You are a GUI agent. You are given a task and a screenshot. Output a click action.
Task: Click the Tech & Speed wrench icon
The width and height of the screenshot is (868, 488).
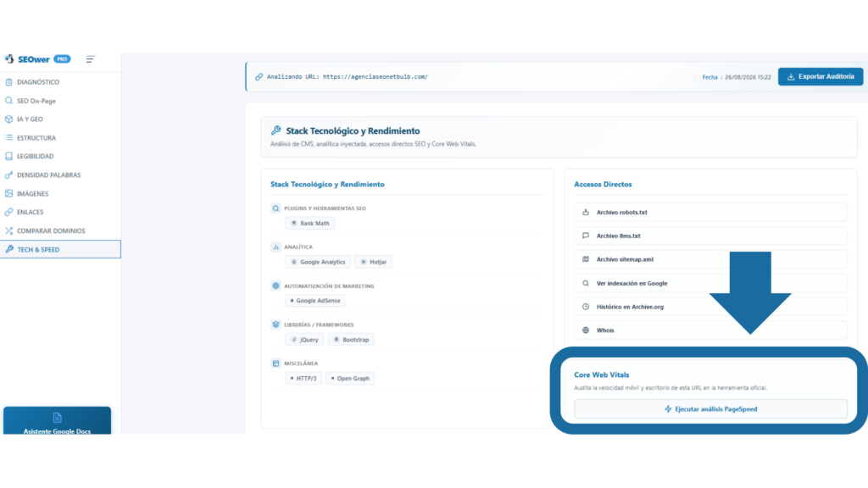9,249
